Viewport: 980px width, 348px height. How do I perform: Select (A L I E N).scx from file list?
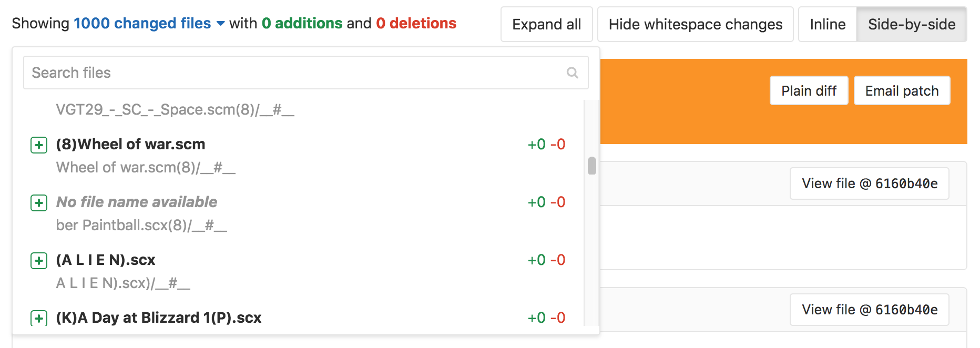coord(106,260)
